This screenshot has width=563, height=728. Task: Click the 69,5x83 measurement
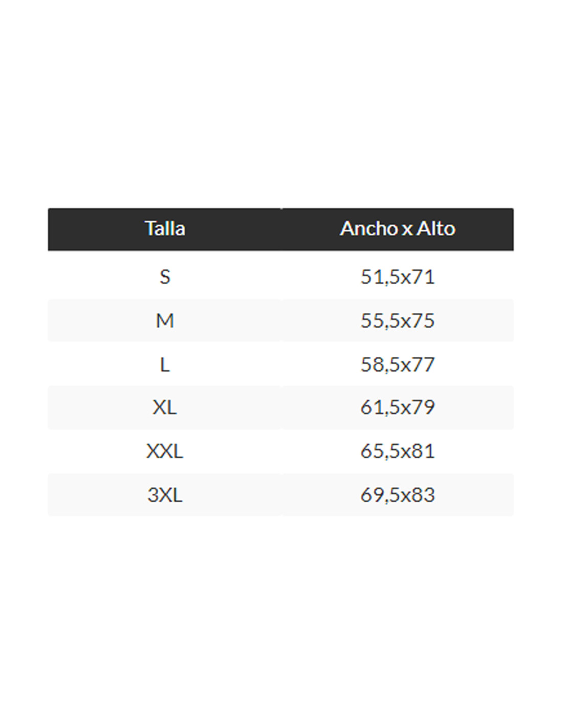(x=397, y=495)
